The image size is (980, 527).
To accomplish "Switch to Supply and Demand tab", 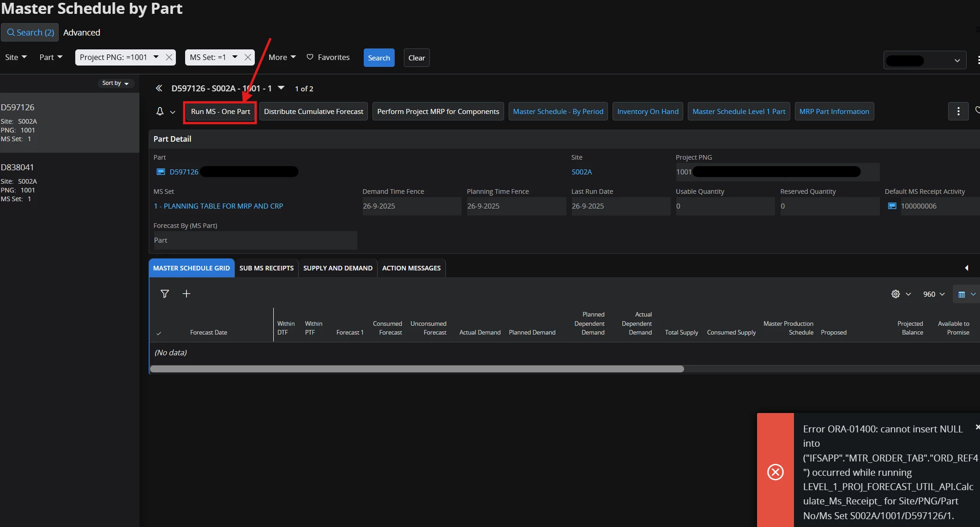I will [337, 268].
